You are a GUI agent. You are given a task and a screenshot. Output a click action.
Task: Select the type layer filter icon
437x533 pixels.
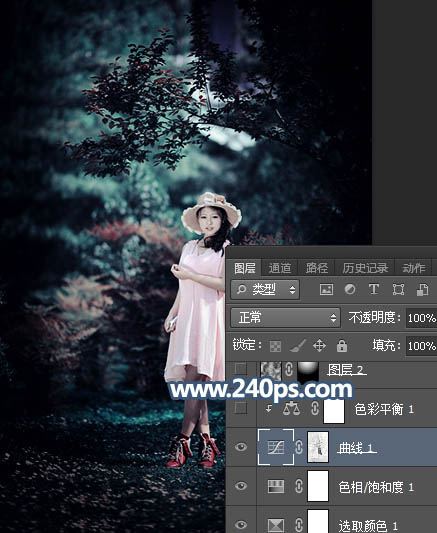pos(374,290)
